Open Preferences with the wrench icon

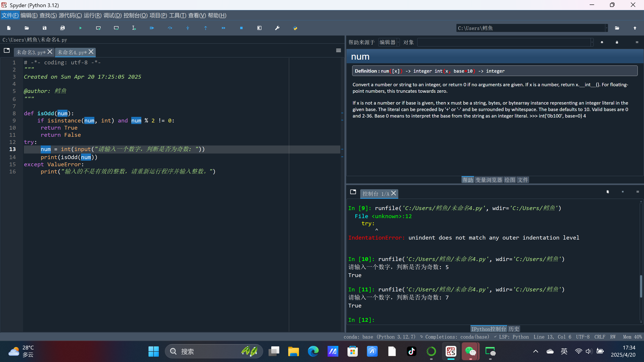click(277, 28)
